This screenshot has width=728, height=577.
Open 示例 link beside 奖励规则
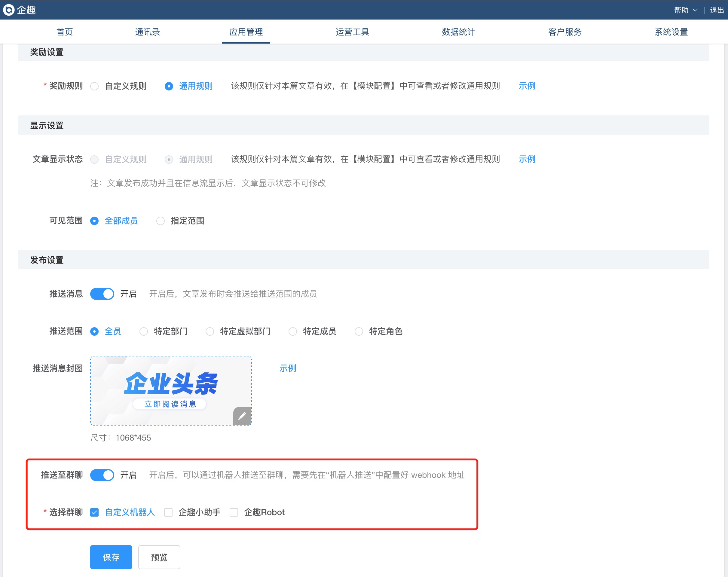coord(527,86)
